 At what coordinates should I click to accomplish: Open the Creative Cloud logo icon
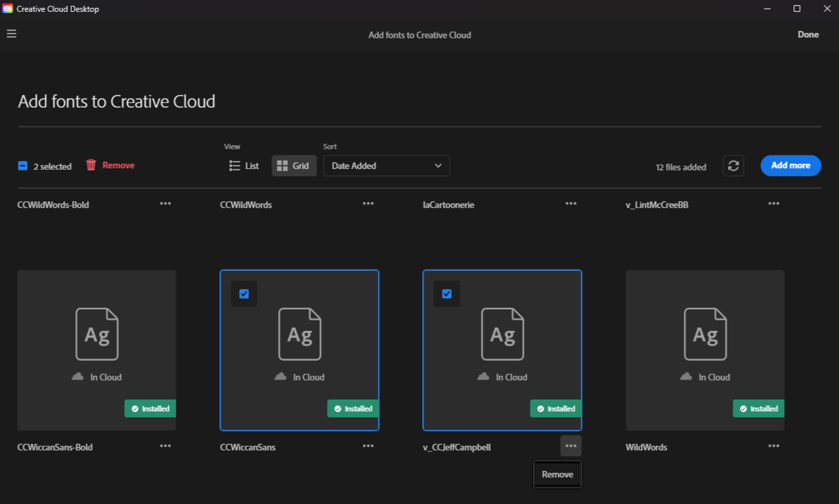(7, 9)
